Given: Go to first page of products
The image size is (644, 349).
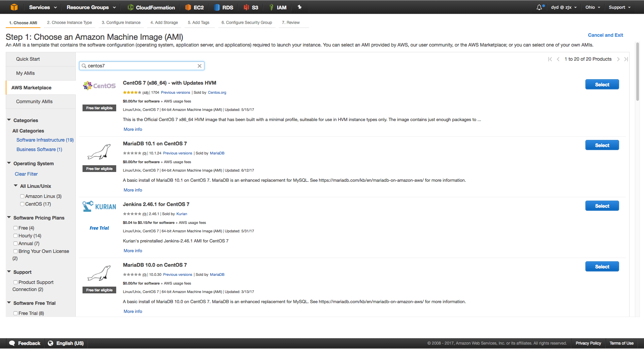Looking at the screenshot, I should coord(550,59).
